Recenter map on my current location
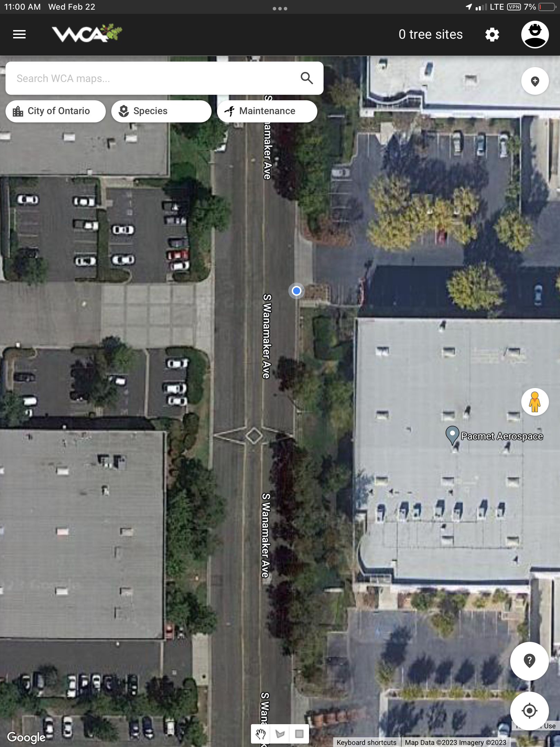 [529, 711]
